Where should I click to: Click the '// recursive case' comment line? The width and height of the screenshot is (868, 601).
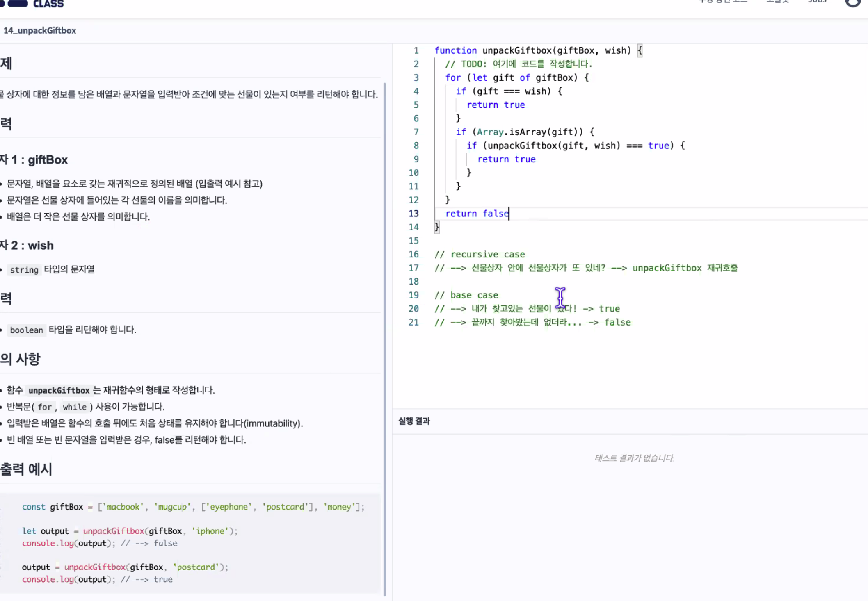(480, 254)
